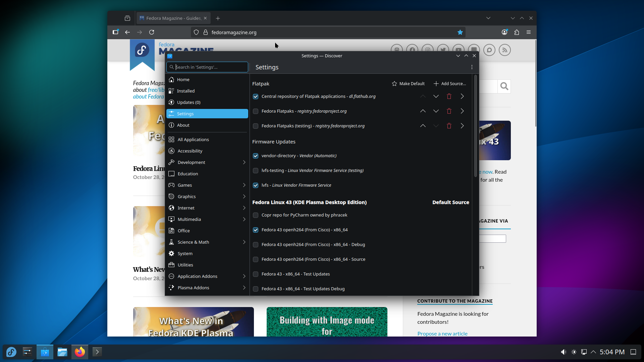The height and width of the screenshot is (362, 644).
Task: Move Central repository of Flatpak down
Action: coord(436,97)
